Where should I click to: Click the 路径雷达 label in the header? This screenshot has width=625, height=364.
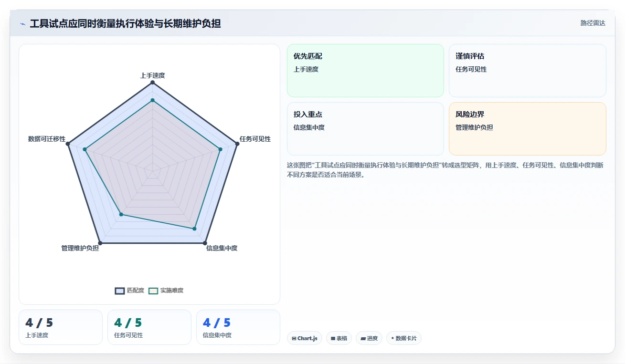(593, 23)
